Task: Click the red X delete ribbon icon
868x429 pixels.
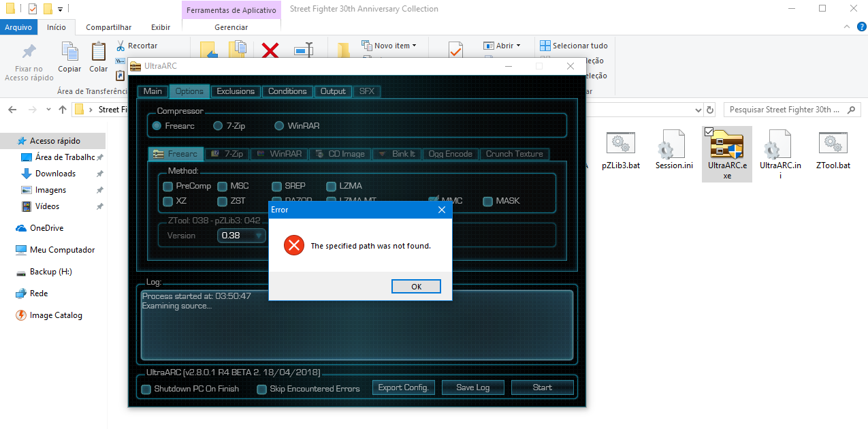Action: [x=270, y=51]
